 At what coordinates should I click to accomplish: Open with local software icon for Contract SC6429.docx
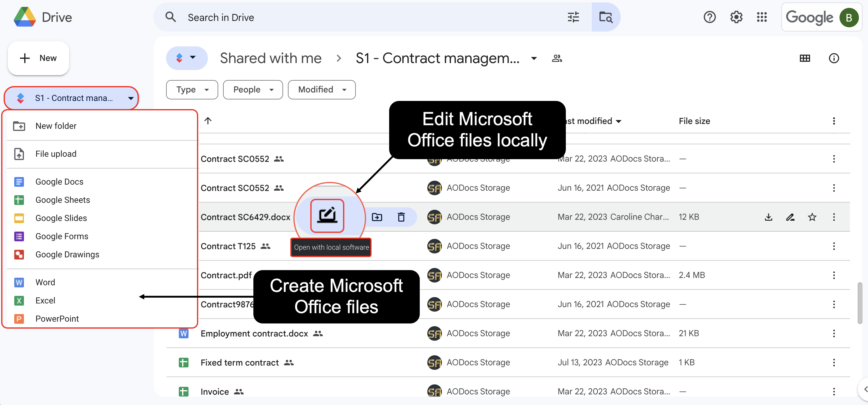(327, 216)
